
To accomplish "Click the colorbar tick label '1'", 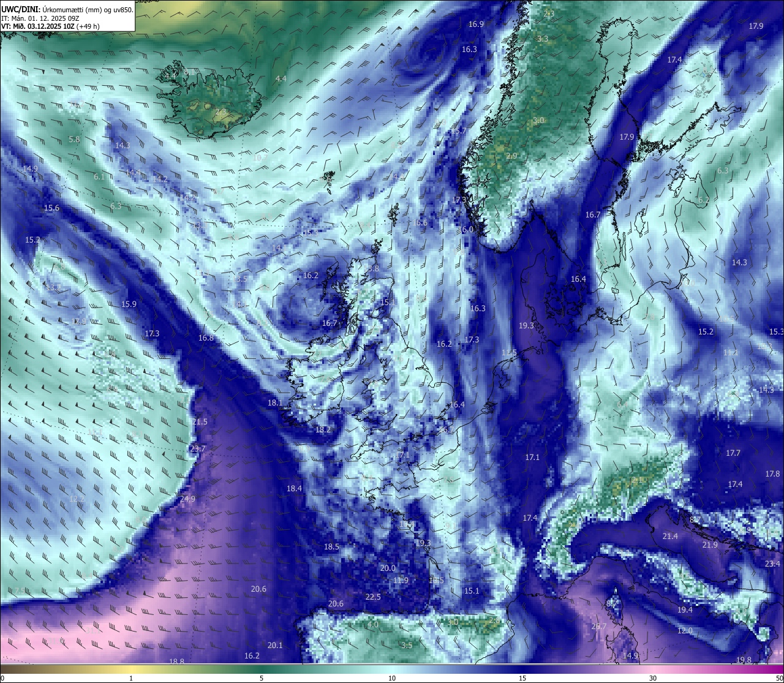I will (x=131, y=678).
